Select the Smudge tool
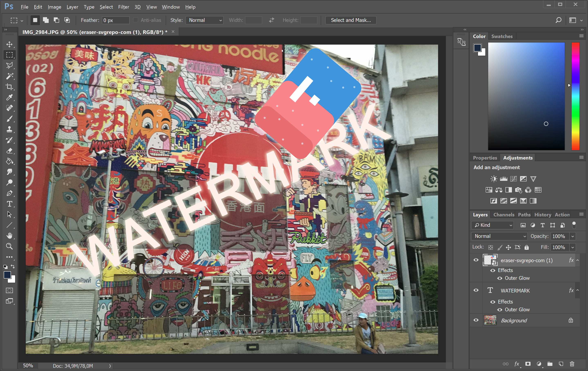The image size is (588, 371). click(10, 172)
